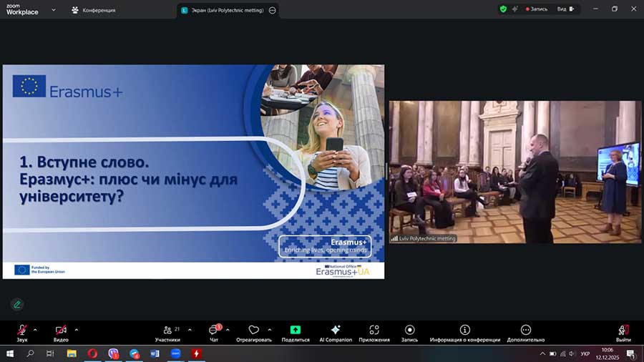The image size is (644, 362).
Task: Expand audio options arrow next to Звук
Action: click(x=35, y=330)
